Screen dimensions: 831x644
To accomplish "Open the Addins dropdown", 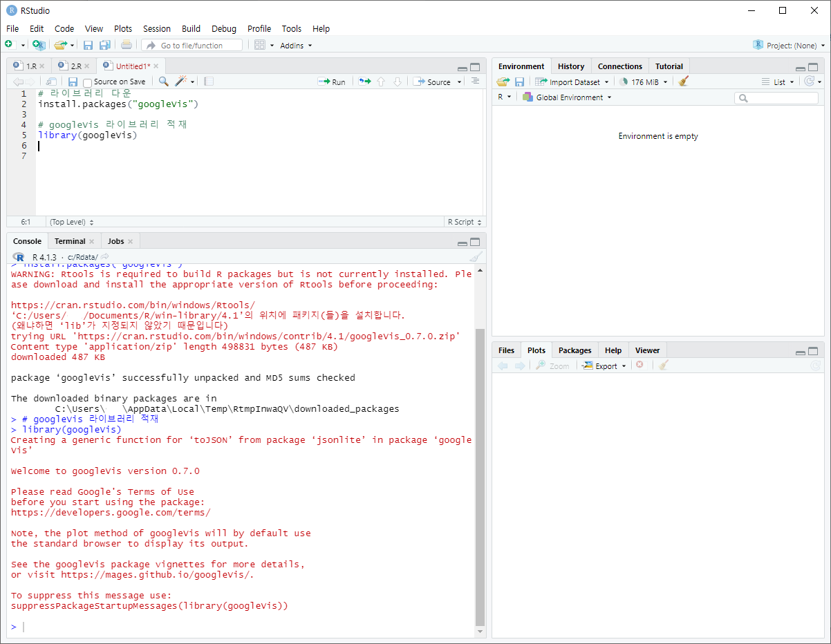I will pos(296,46).
